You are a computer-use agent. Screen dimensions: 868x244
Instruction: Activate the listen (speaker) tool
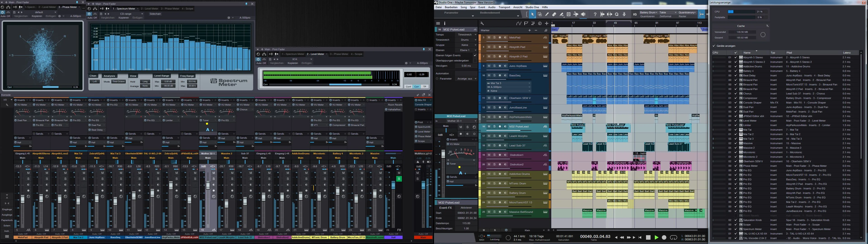[x=583, y=14]
